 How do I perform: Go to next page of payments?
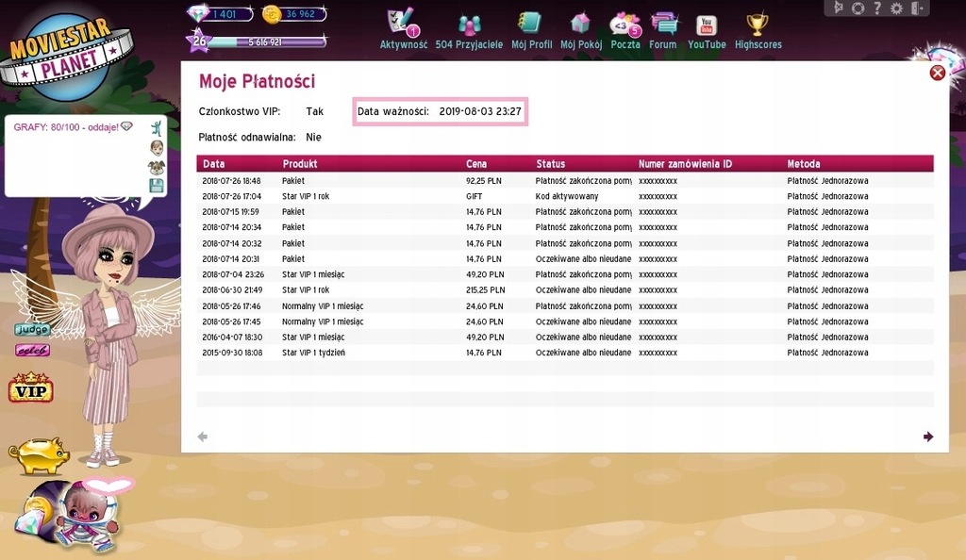pos(928,436)
